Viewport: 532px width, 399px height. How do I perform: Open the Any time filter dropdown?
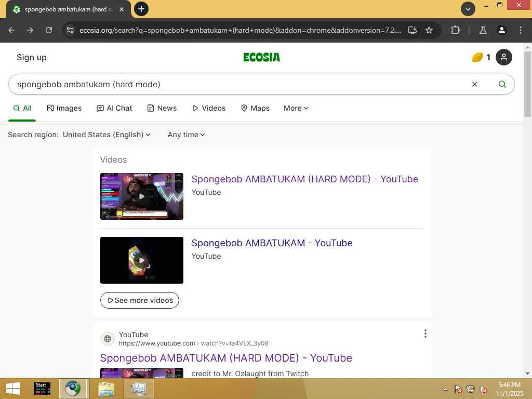tap(186, 135)
